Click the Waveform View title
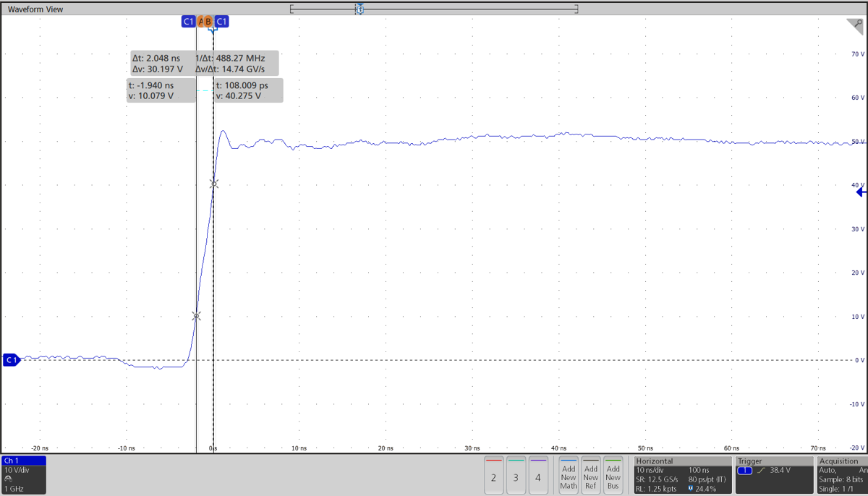This screenshot has height=496, width=868. 35,9
